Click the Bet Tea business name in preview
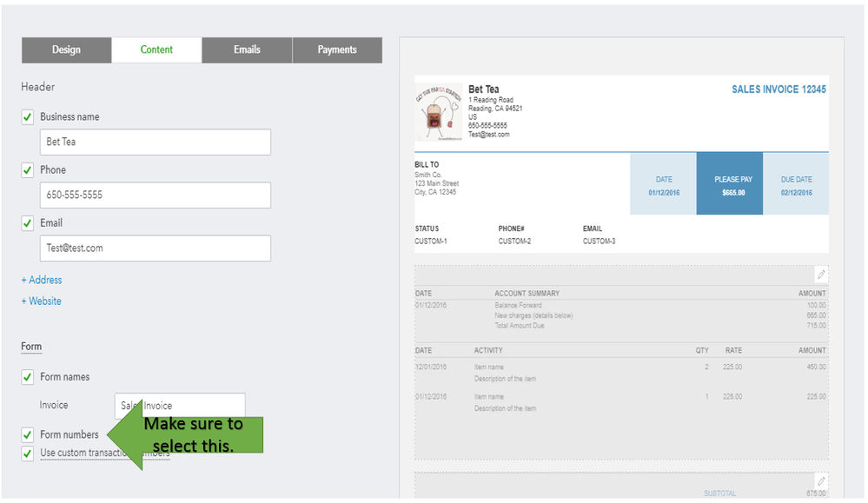868x503 pixels. coord(484,89)
